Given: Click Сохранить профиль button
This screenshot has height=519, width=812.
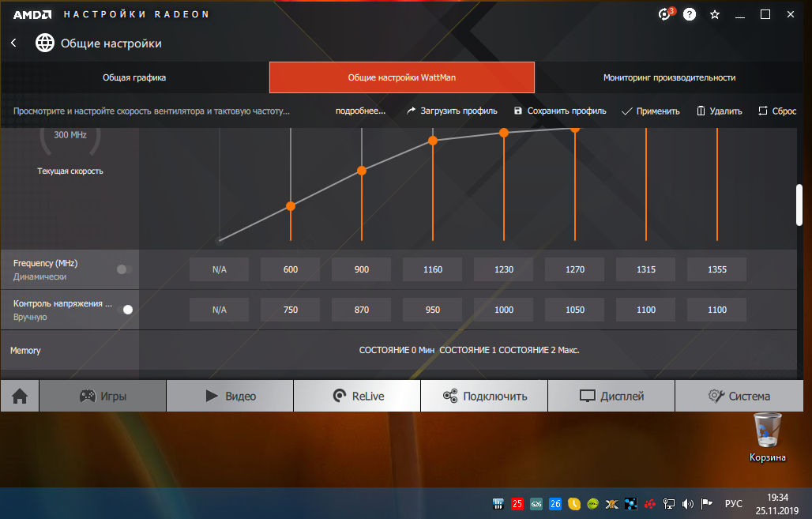Looking at the screenshot, I should [x=560, y=111].
